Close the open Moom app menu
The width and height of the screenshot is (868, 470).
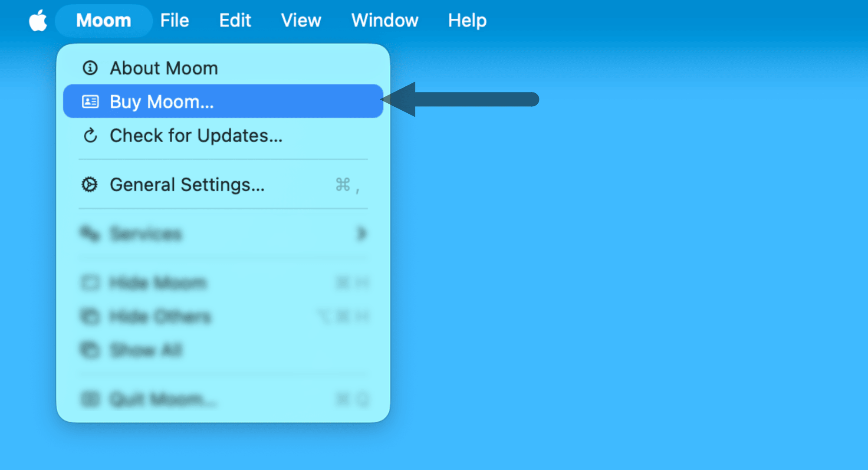104,20
